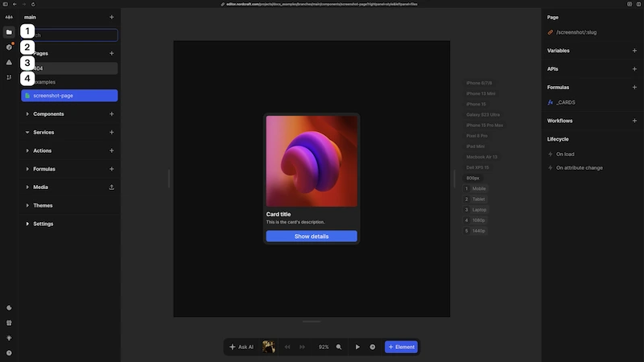Screen dimensions: 644x362
Task: Select the examples page row
Action: 69,82
